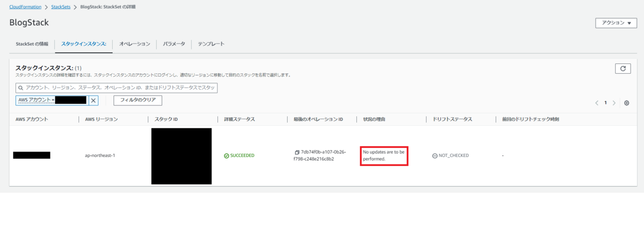Click 'No updates are to be performed.' text
Image resolution: width=644 pixels, height=250 pixels.
(384, 155)
